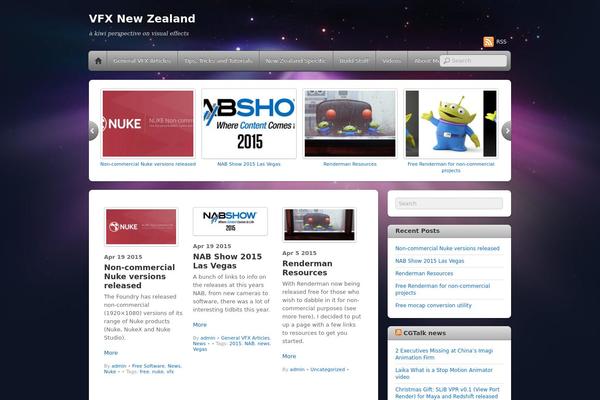The width and height of the screenshot is (600, 400).
Task: Open the Nuke carousel thumbnail
Action: [x=148, y=124]
